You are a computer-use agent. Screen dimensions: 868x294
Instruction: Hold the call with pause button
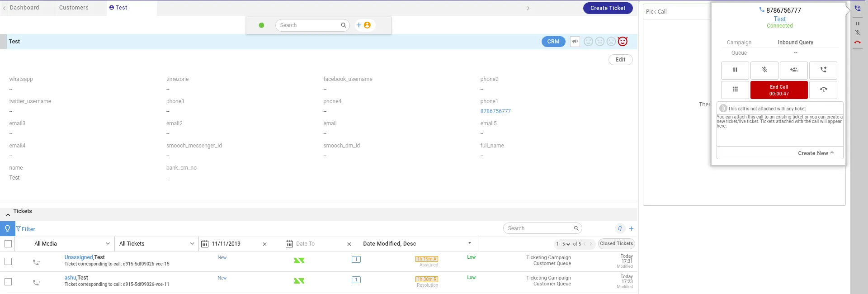(x=735, y=70)
